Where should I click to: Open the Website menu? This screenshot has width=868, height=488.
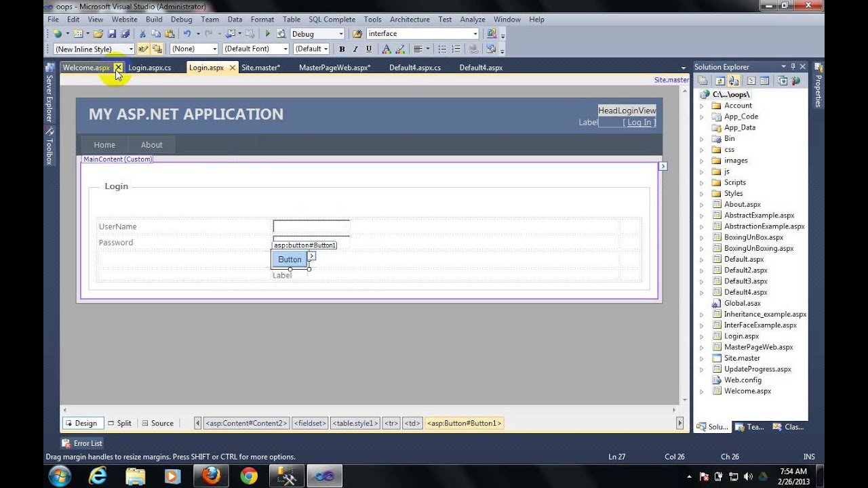124,20
